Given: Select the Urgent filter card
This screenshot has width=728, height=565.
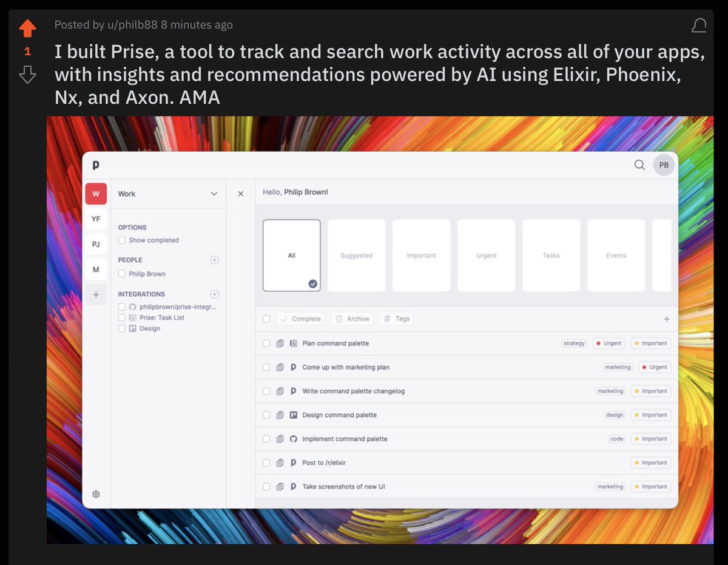Looking at the screenshot, I should 487,255.
